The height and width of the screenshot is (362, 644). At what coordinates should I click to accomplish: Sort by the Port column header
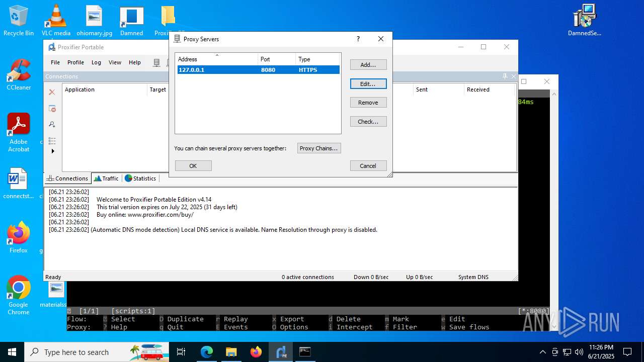point(277,59)
